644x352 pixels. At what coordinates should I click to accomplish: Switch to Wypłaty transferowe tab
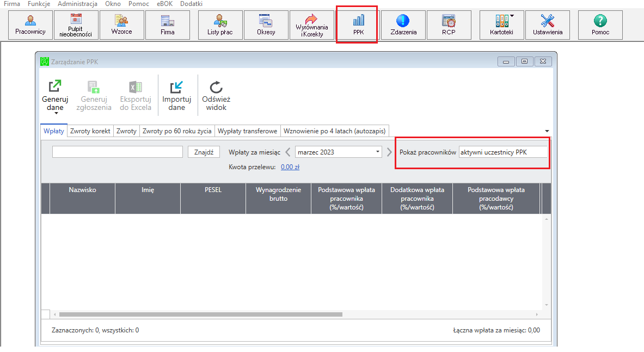(x=247, y=131)
